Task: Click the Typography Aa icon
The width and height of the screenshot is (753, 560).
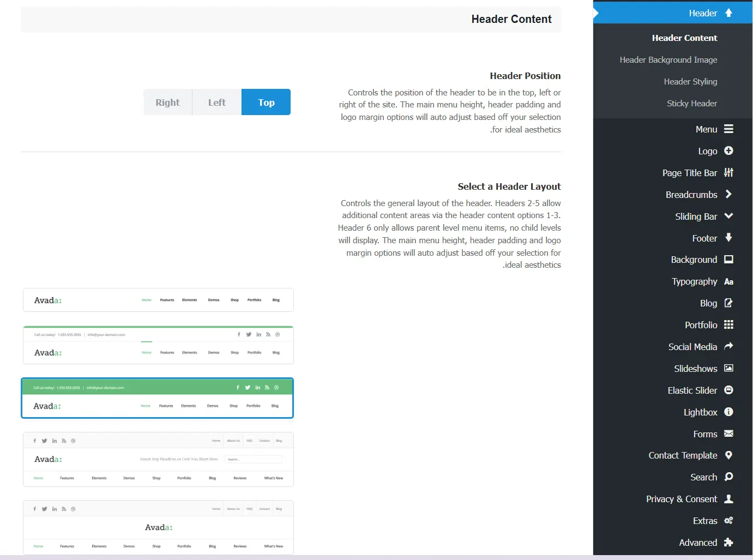Action: 728,282
